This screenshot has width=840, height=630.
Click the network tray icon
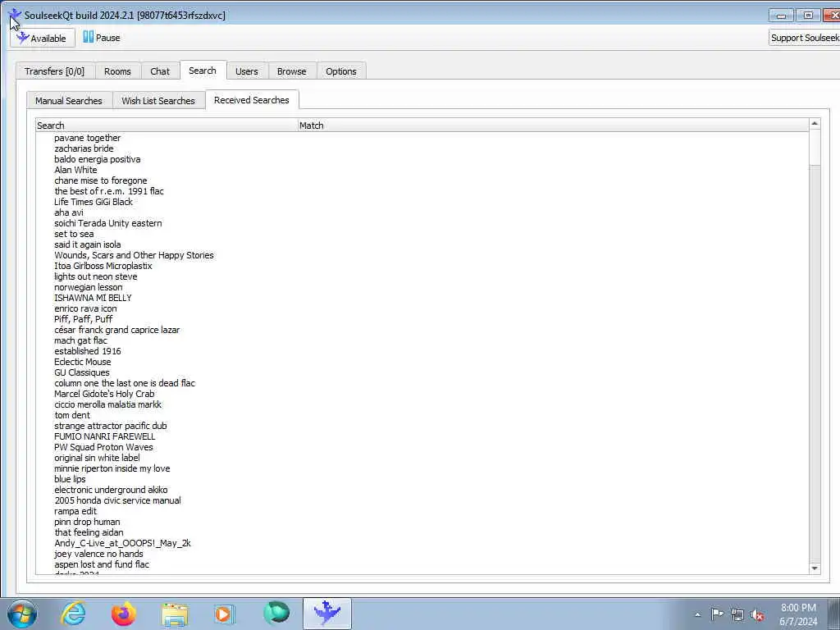pos(737,614)
